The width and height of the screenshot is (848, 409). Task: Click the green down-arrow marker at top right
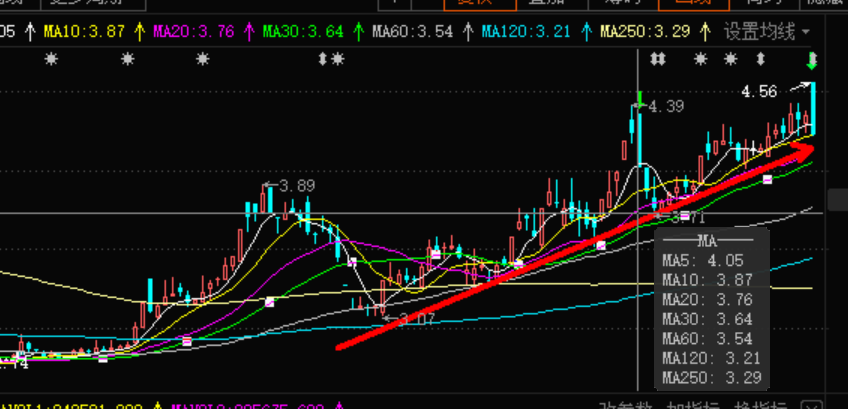pyautogui.click(x=812, y=60)
